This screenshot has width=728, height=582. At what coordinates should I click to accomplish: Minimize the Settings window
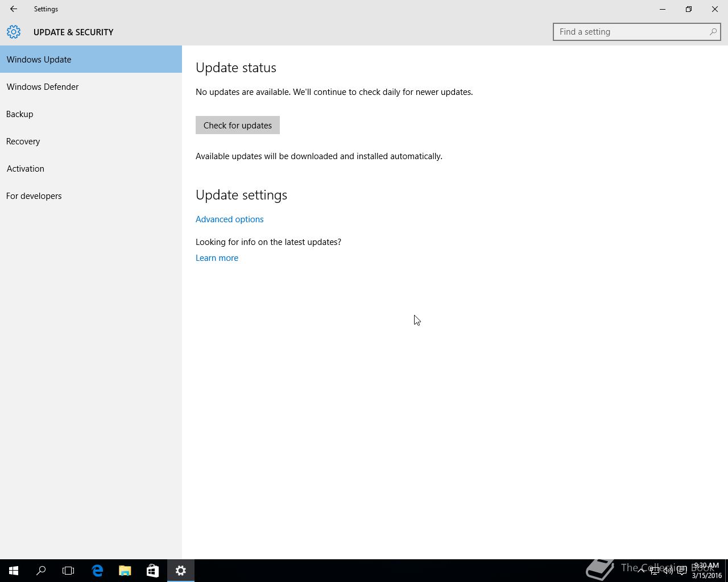663,9
